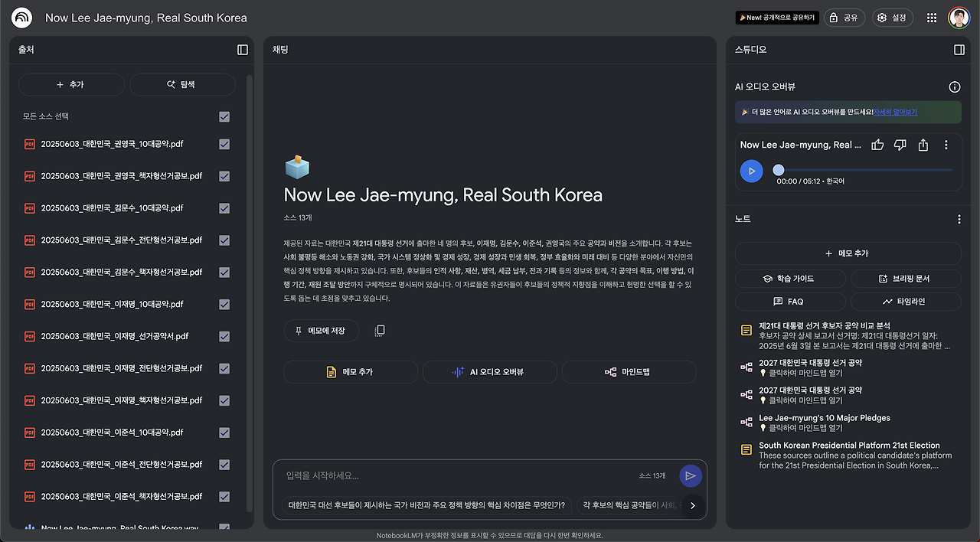This screenshot has height=542, width=980.
Task: Open the audio player three-dot menu
Action: (946, 144)
